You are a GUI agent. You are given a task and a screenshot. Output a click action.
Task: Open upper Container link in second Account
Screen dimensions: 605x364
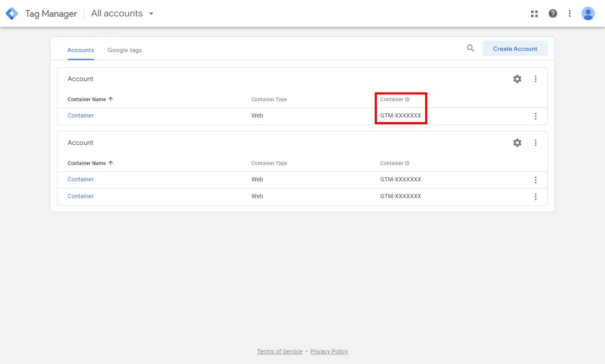point(81,179)
